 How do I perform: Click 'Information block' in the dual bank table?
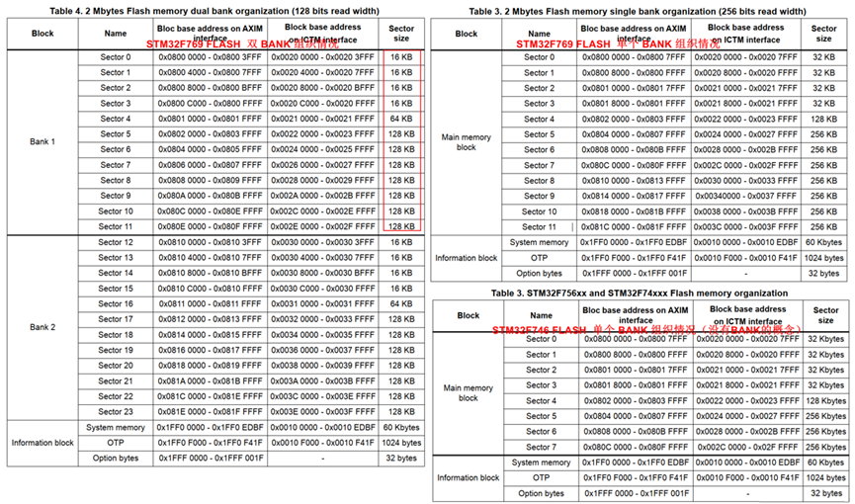[x=43, y=443]
